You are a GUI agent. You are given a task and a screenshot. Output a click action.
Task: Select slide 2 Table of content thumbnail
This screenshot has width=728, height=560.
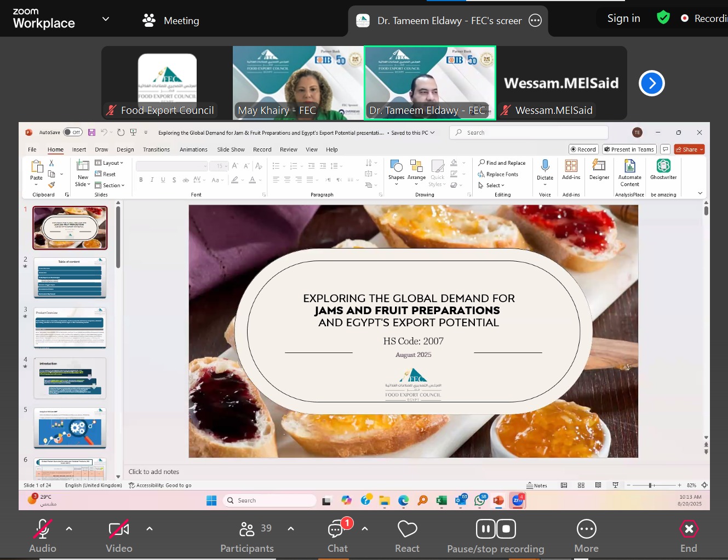(x=70, y=278)
